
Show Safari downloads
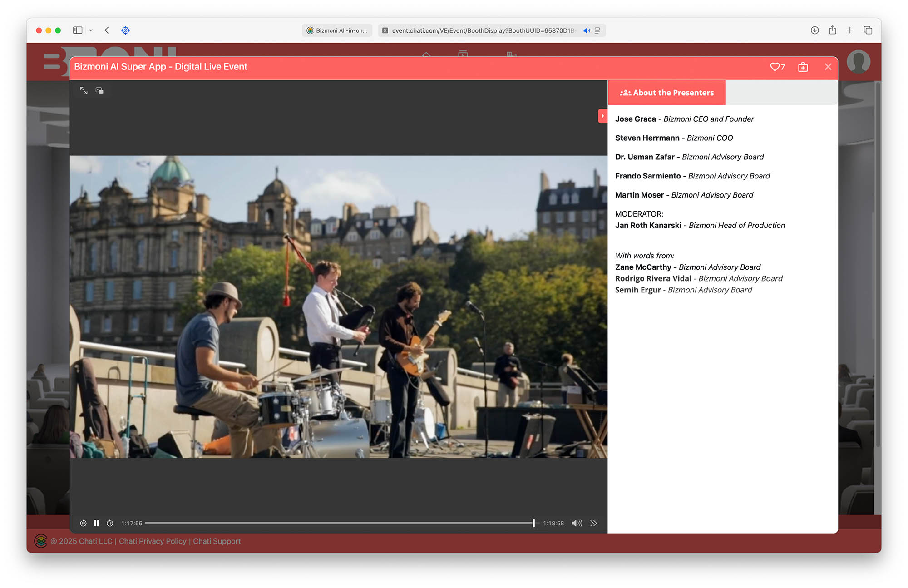coord(814,30)
